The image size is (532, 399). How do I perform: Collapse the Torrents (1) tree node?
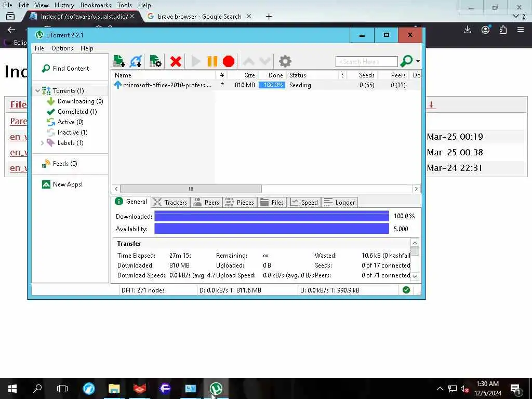[37, 91]
